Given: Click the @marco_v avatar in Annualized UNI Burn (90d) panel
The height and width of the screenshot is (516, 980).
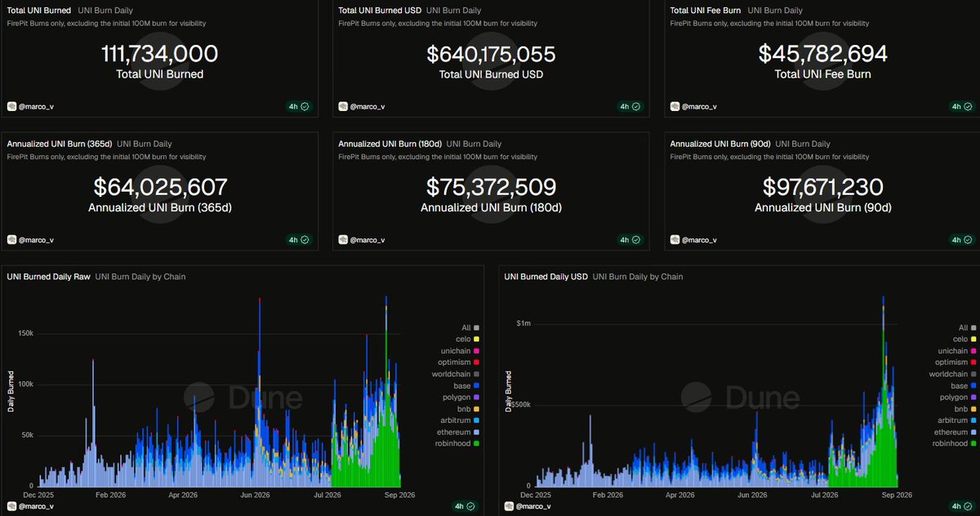Looking at the screenshot, I should 675,240.
